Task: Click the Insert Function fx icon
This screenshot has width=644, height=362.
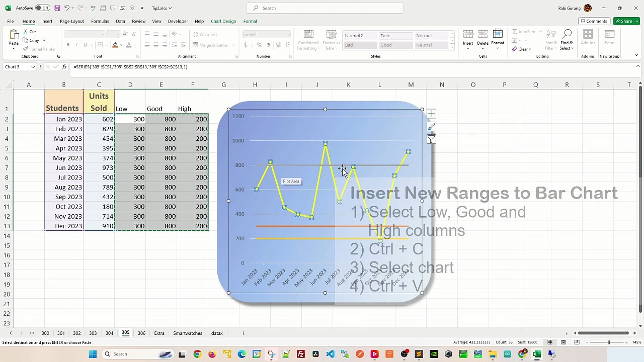Action: click(x=64, y=67)
